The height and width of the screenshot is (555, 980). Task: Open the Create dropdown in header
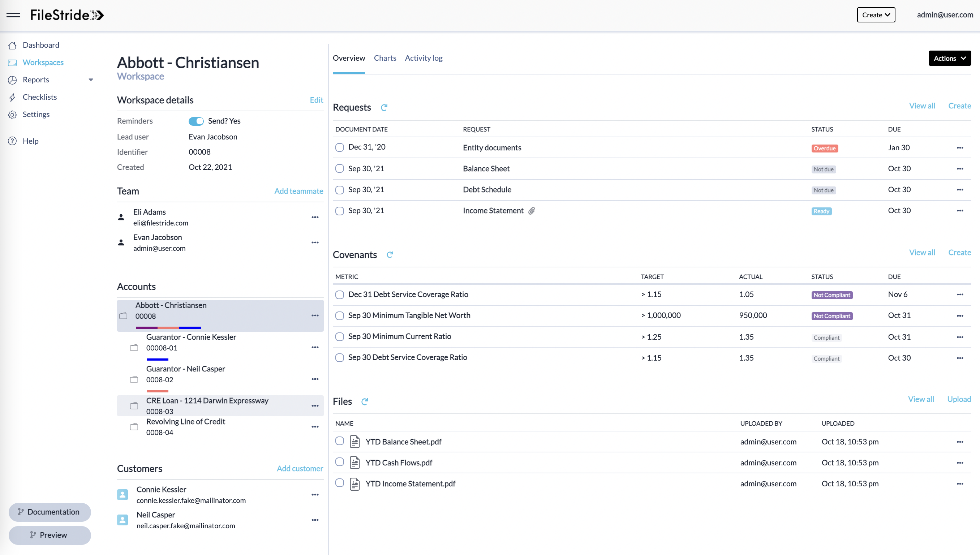876,15
